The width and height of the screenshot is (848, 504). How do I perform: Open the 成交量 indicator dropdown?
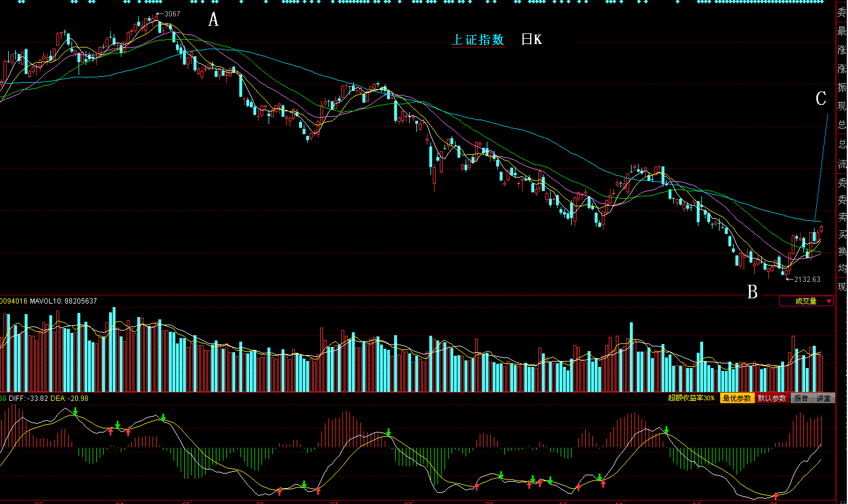click(806, 301)
